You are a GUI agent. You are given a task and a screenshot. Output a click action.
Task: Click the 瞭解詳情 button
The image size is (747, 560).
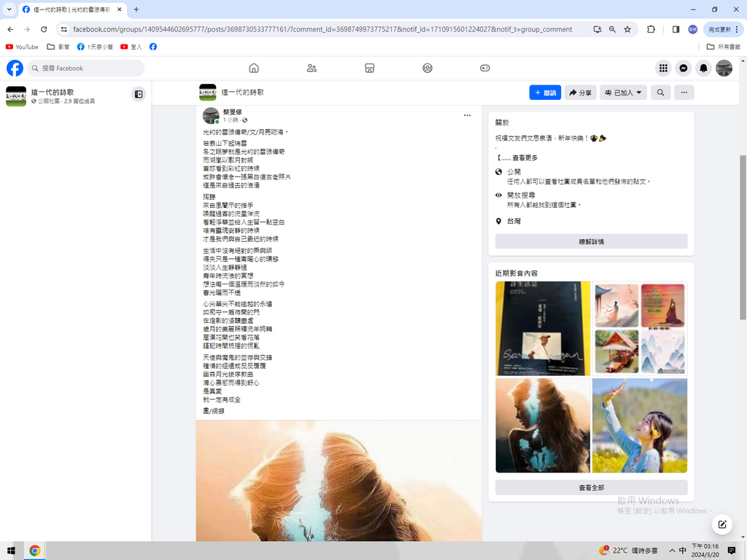tap(591, 241)
